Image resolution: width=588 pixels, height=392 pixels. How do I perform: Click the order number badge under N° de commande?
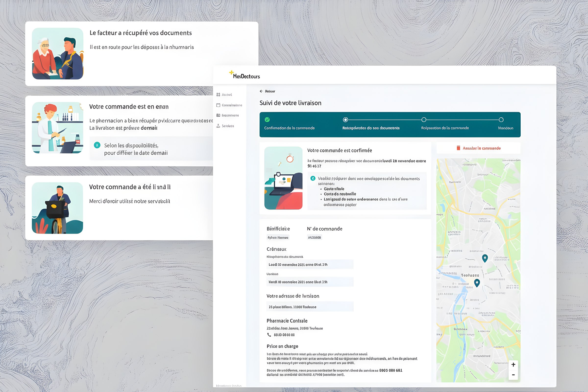click(315, 237)
